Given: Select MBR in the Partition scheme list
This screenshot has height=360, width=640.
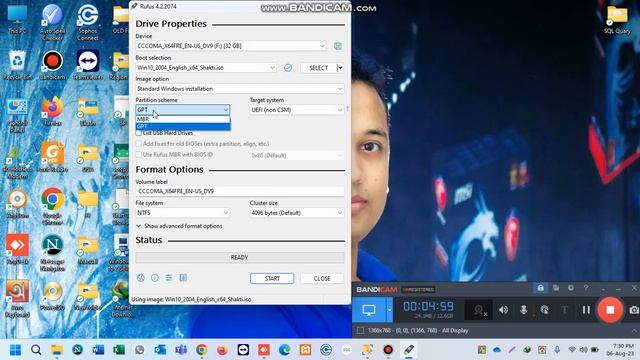Looking at the screenshot, I should (183, 119).
